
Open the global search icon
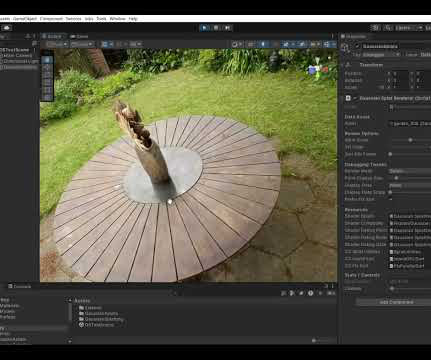(388, 28)
